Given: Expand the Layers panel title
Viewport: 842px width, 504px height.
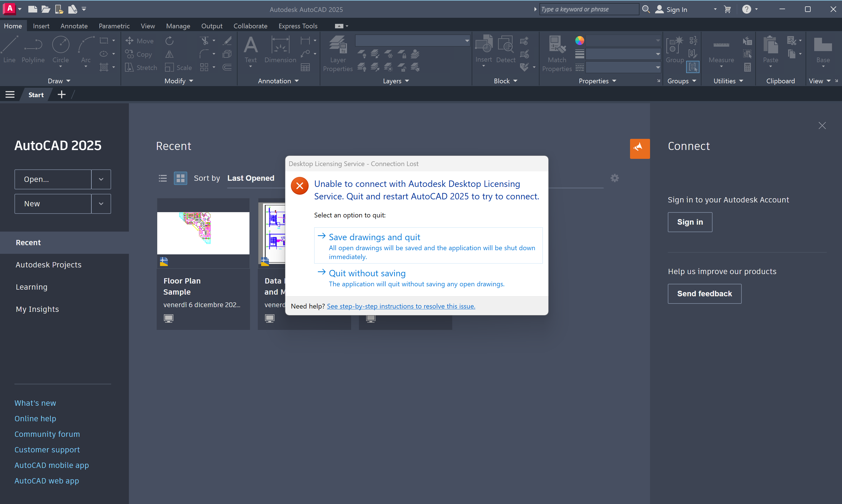Looking at the screenshot, I should [x=396, y=81].
